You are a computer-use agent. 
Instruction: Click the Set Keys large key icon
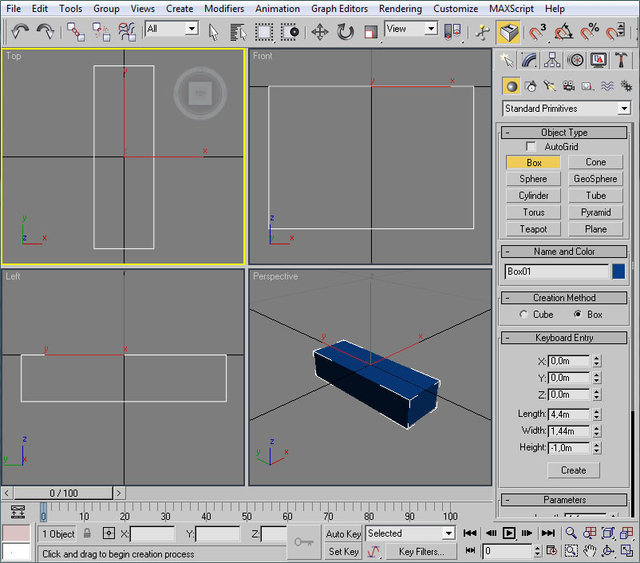[303, 541]
